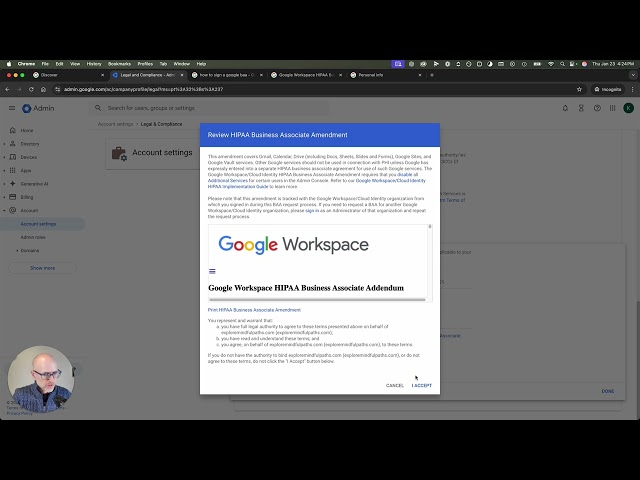Open the account avatar menu
The height and width of the screenshot is (480, 640).
(x=629, y=108)
